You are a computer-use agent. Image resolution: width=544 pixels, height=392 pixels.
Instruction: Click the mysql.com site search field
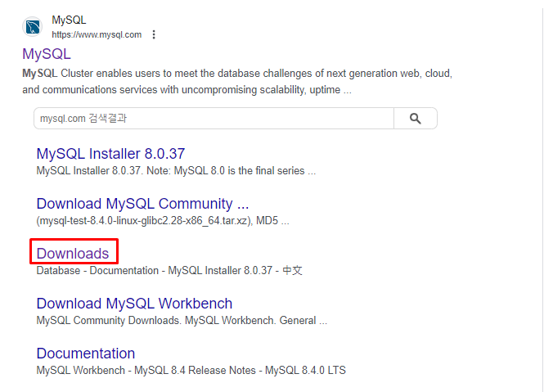click(x=214, y=119)
